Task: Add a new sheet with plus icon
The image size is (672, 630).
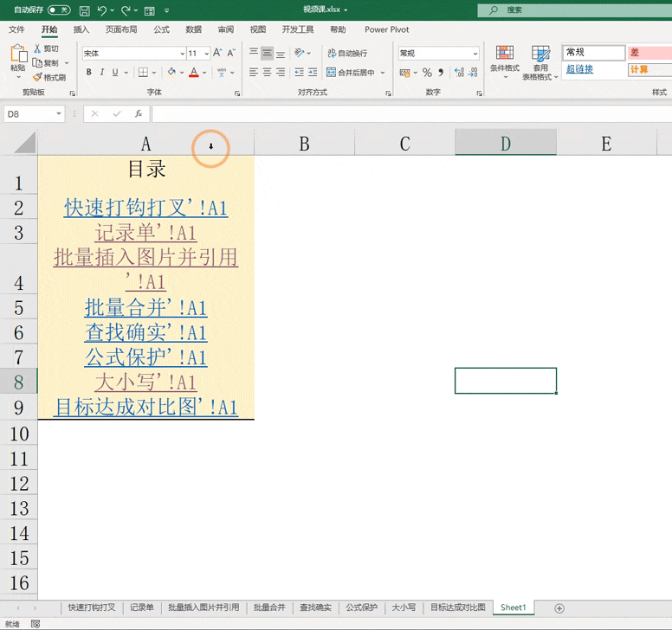Action: pyautogui.click(x=559, y=608)
